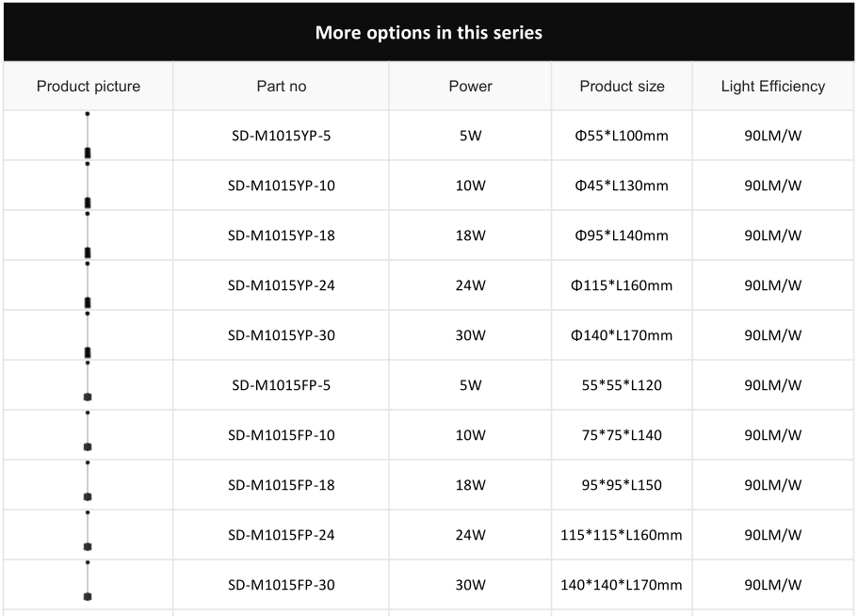Click the 18W power cell for SD-M1015YP-18
The image size is (858, 616).
click(x=471, y=235)
